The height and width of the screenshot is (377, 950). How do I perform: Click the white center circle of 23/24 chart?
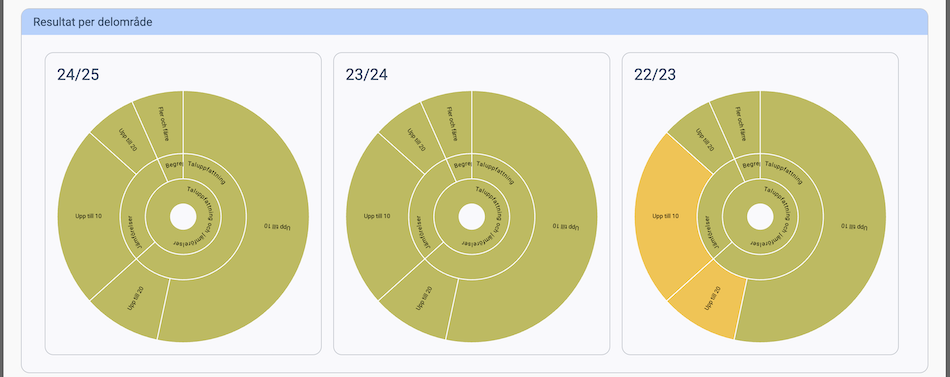471,217
